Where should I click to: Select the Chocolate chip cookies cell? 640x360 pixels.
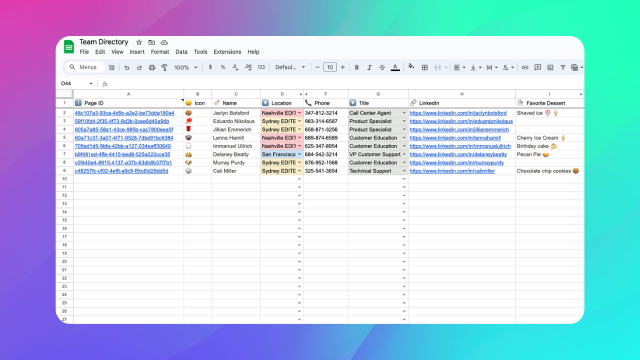[549, 171]
